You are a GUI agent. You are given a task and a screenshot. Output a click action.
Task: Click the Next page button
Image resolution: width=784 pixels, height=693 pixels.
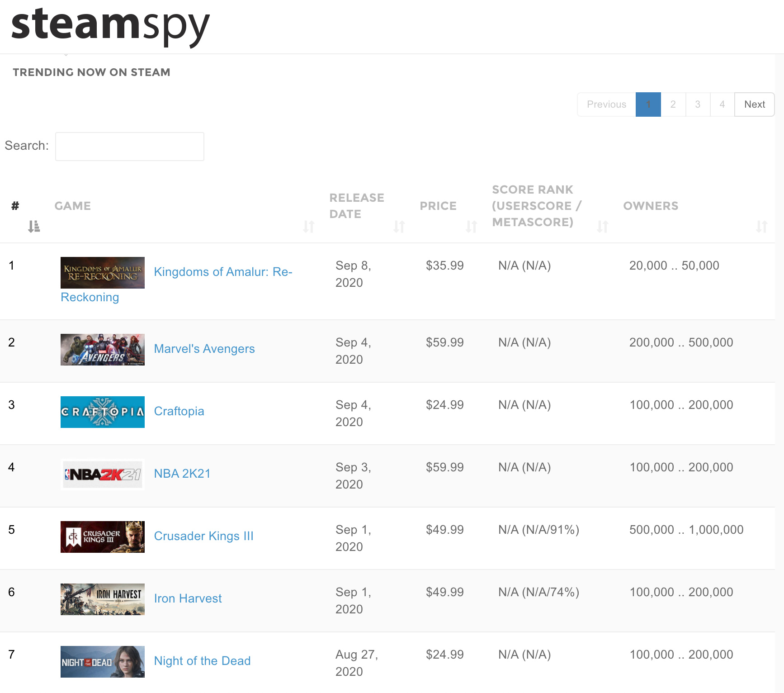tap(754, 104)
